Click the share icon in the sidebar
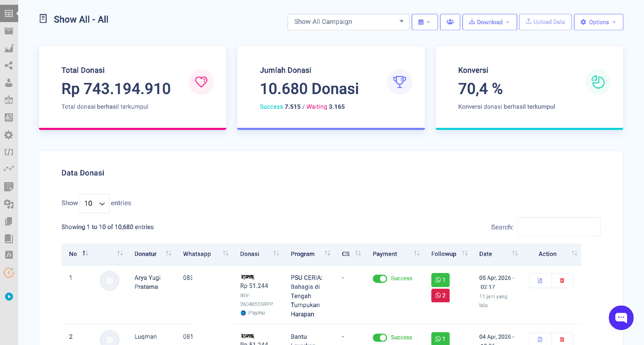The height and width of the screenshot is (345, 644). [9, 65]
